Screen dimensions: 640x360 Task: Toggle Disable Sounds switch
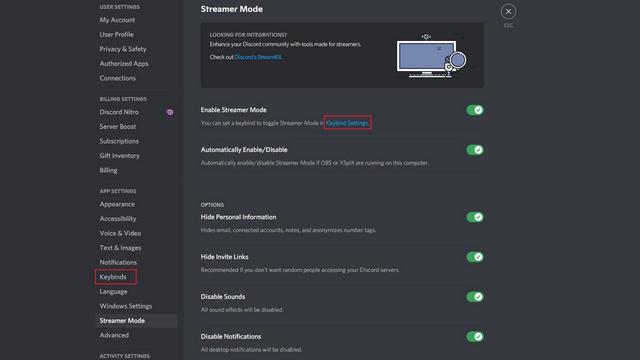coord(475,297)
